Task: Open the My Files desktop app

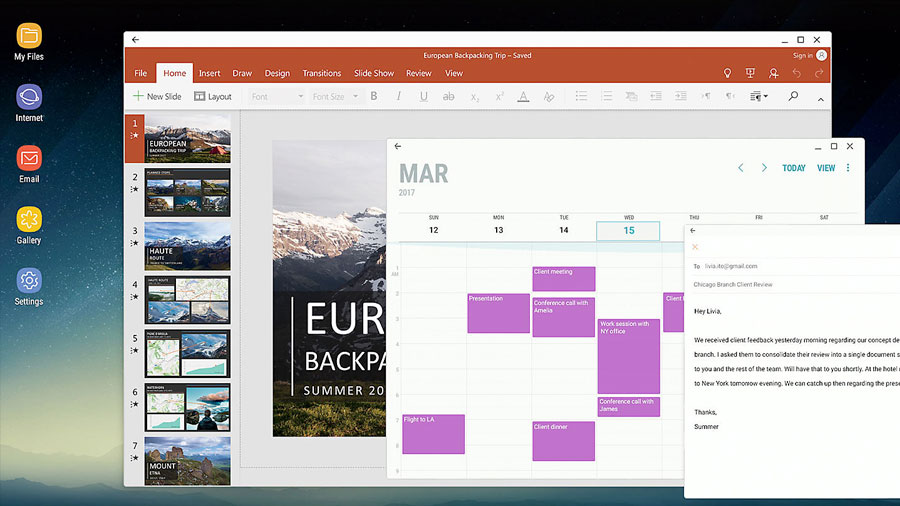Action: (29, 42)
